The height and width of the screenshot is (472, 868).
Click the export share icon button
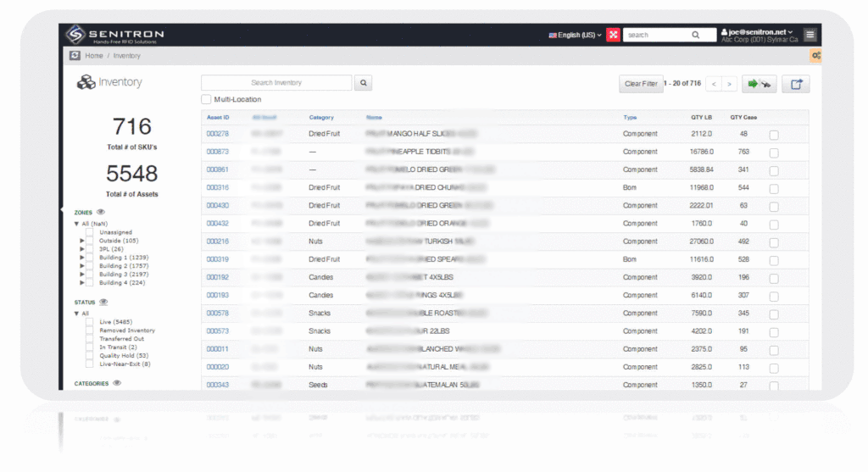(796, 84)
